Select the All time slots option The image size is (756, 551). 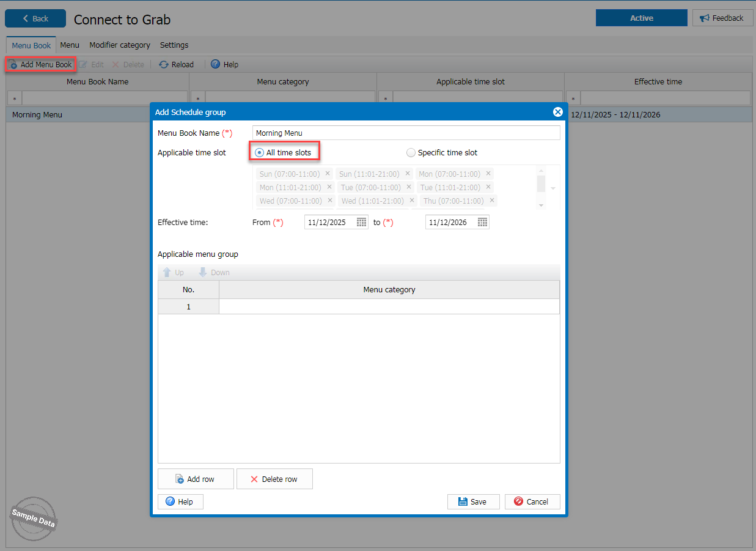[260, 152]
